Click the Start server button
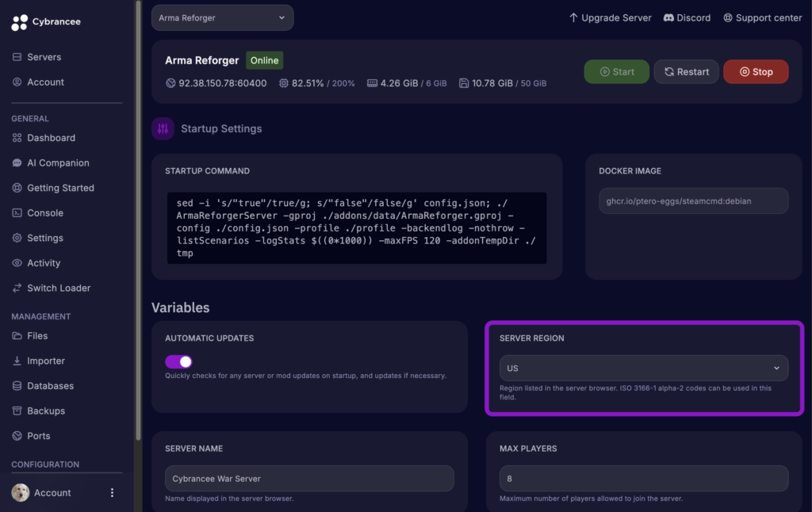Viewport: 812px width, 512px height. coord(616,71)
